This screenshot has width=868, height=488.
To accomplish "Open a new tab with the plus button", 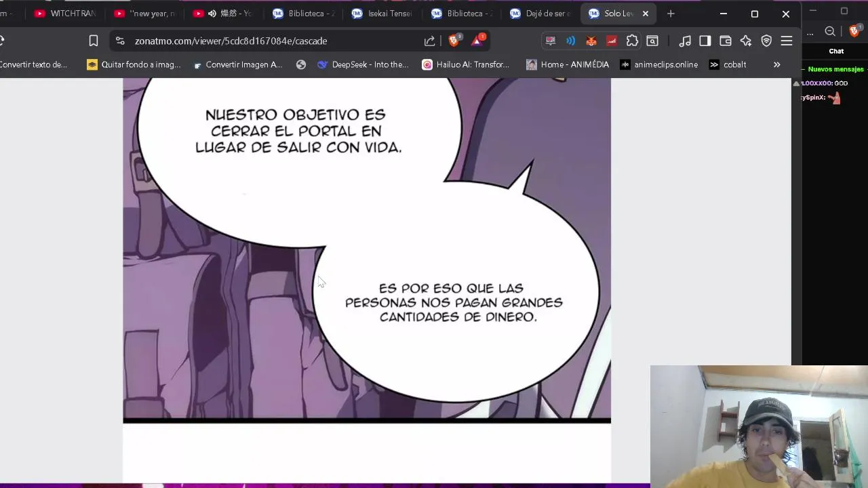I will pyautogui.click(x=671, y=14).
